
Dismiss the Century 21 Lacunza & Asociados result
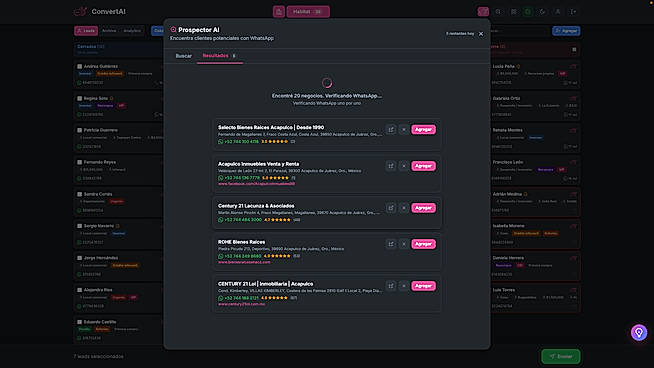click(404, 208)
